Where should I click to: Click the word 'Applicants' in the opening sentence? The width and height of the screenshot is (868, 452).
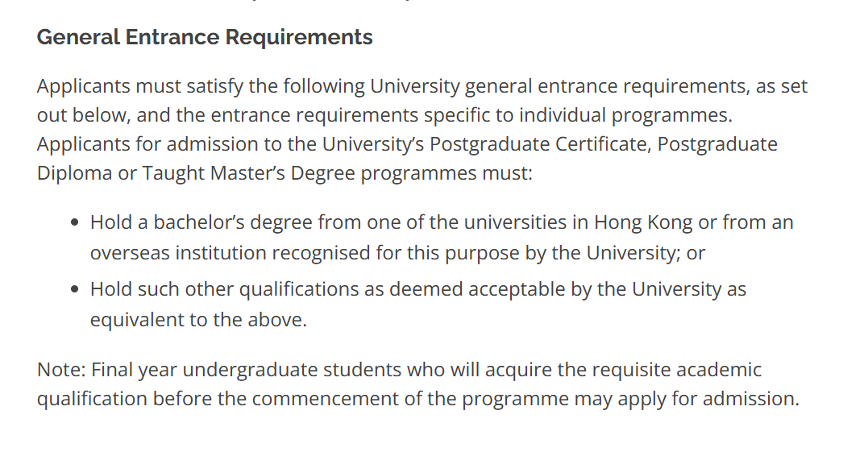point(84,87)
